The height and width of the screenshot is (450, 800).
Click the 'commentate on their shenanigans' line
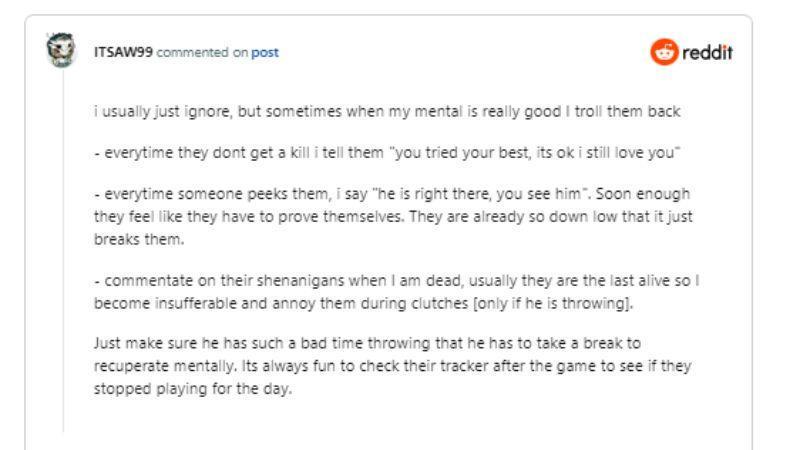(x=396, y=281)
